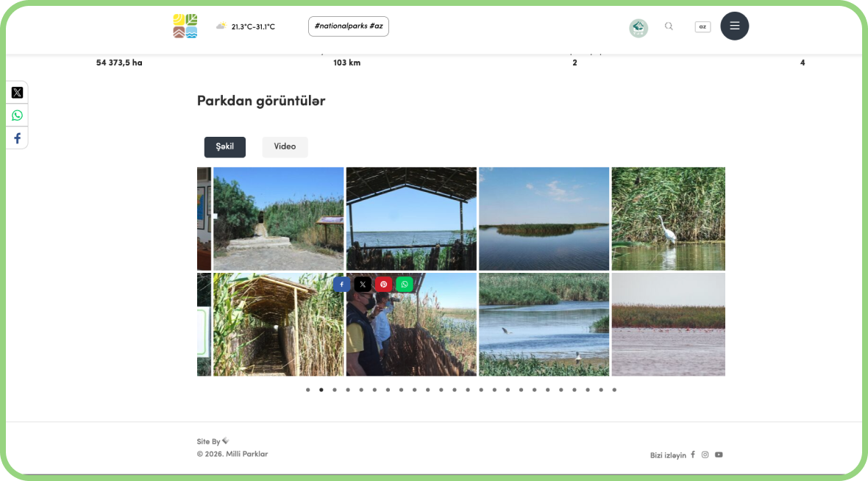Share on X from left sidebar

17,93
